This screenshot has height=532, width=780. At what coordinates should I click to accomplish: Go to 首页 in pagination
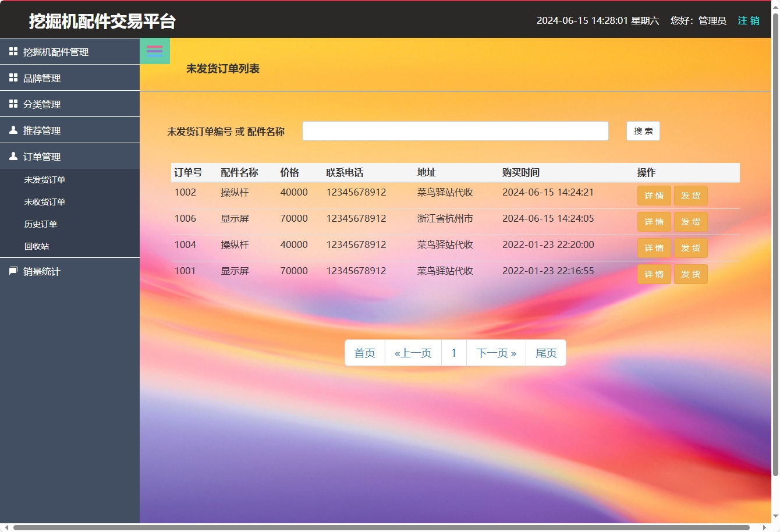(365, 353)
